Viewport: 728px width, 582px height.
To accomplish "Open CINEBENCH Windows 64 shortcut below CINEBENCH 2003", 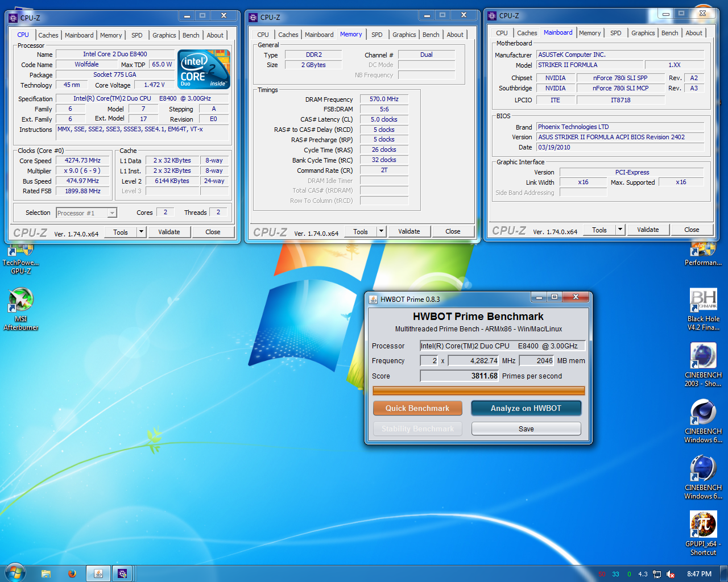I will [x=704, y=422].
